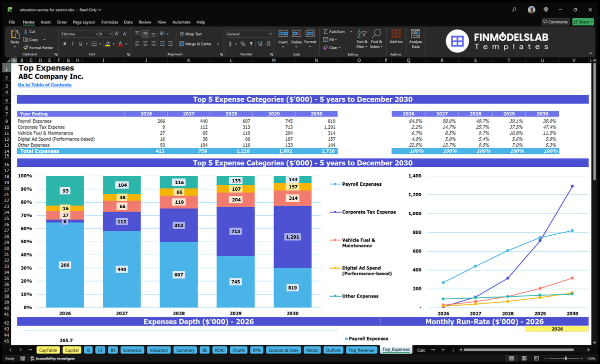Click the Increase Font Size icon

(x=117, y=34)
